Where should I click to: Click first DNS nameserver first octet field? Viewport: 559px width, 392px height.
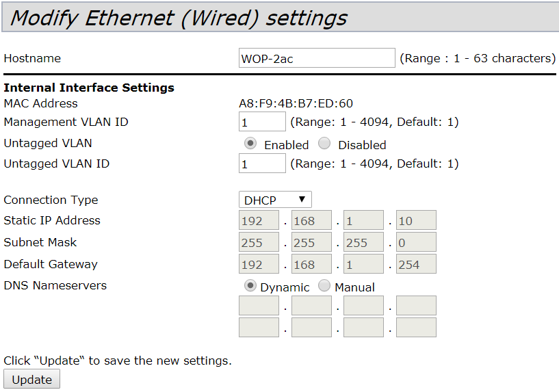259,306
